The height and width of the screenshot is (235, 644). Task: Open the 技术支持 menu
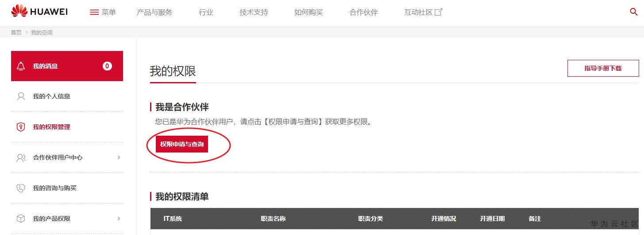pyautogui.click(x=254, y=12)
